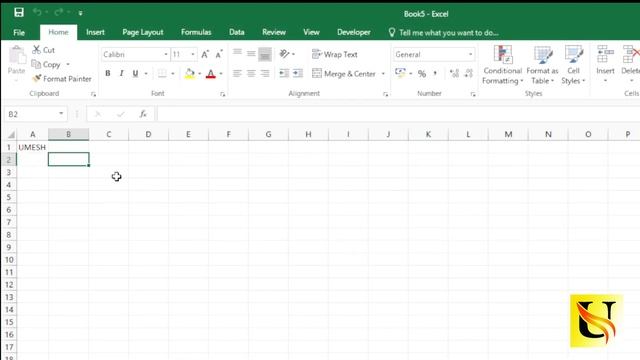Click the Tell me what you want to do box

click(x=443, y=33)
